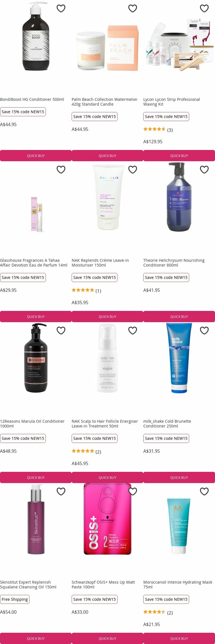Wishlist the Moroccanoil Intense Hydrating Mask
Screen dimensions: 215x644
click(204, 492)
